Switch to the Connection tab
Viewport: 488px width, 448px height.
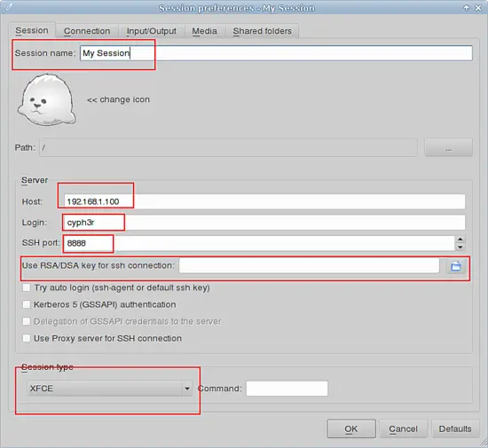(87, 31)
